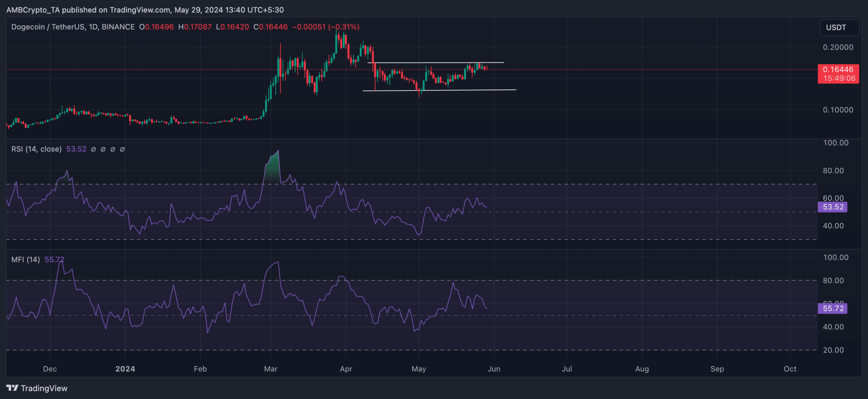The image size is (868, 399).
Task: Click Dogecoin / TetherUS symbol title
Action: coord(73,27)
